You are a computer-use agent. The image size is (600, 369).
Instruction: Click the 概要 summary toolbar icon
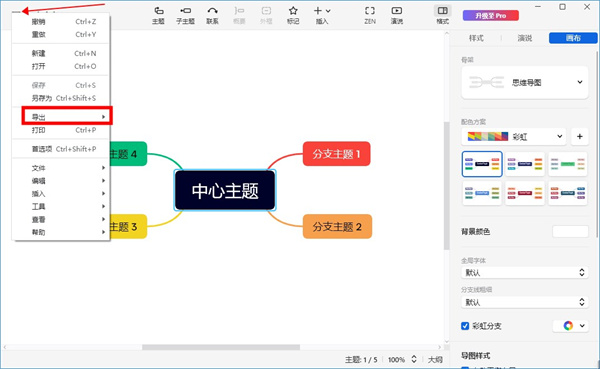coord(239,15)
